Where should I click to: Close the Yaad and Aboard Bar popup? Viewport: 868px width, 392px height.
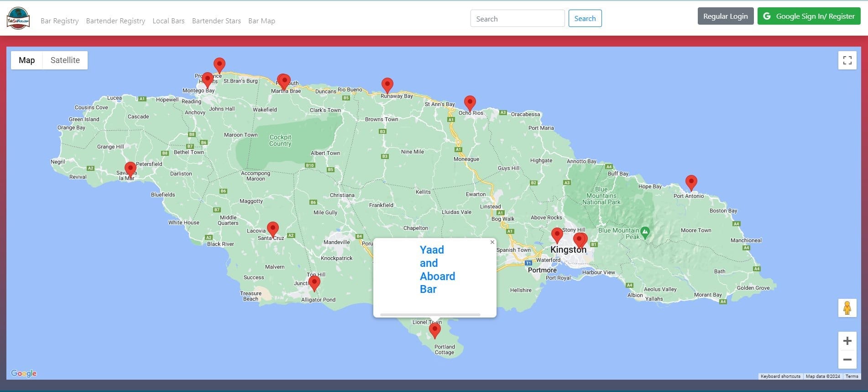click(x=492, y=242)
